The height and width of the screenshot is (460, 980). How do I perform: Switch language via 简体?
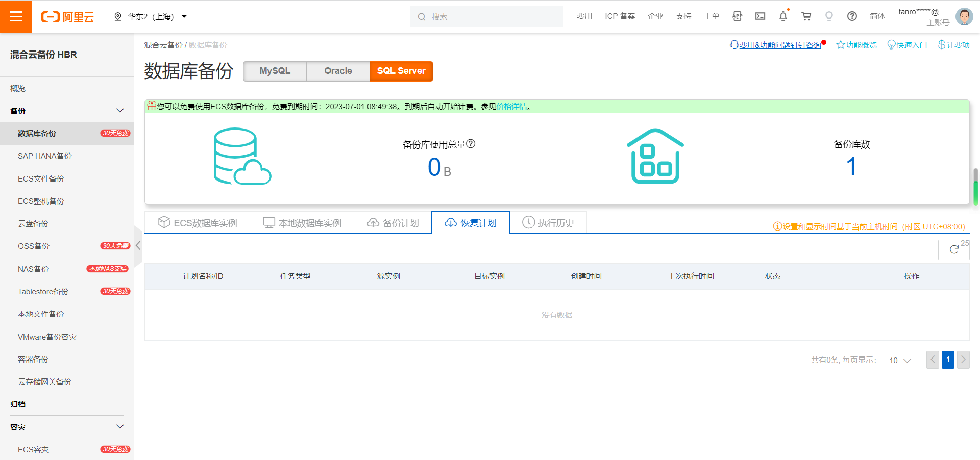tap(877, 16)
